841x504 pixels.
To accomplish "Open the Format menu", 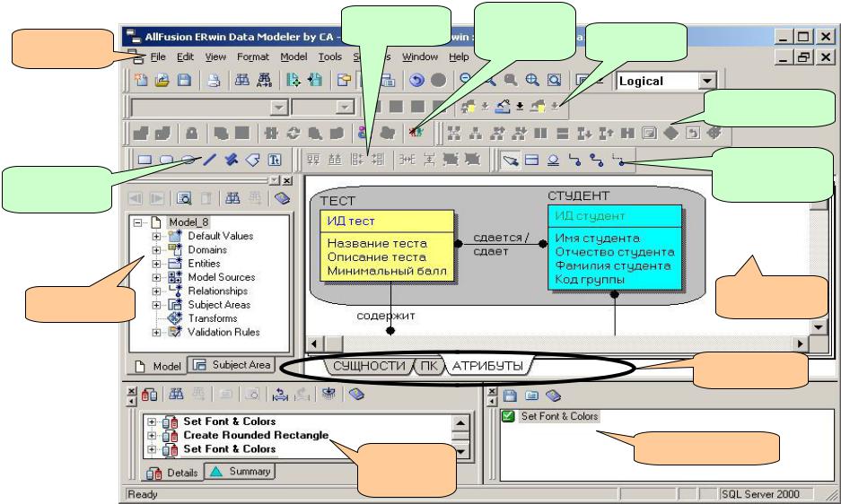I will pos(252,56).
